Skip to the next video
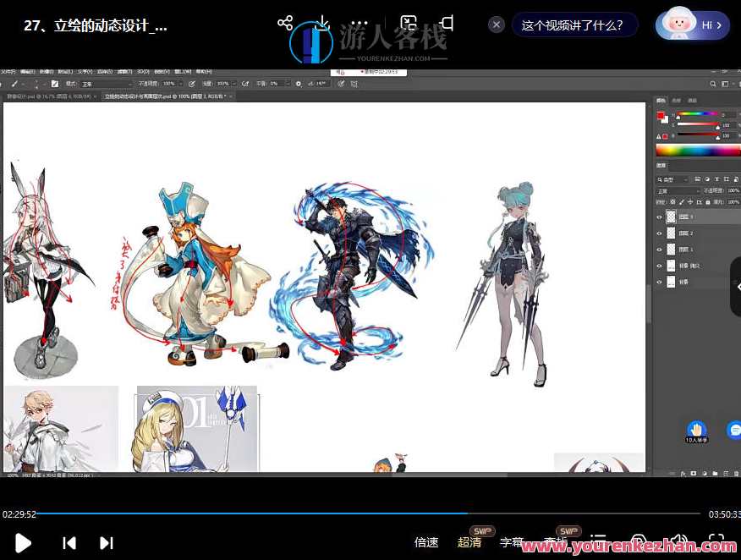Image resolution: width=741 pixels, height=560 pixels. [107, 542]
